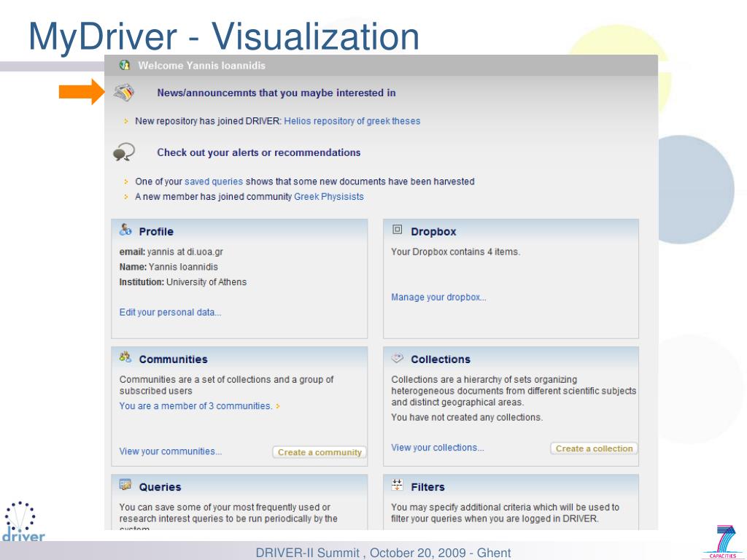Click the Communities panel group icon
The width and height of the screenshot is (747, 560).
[x=125, y=357]
